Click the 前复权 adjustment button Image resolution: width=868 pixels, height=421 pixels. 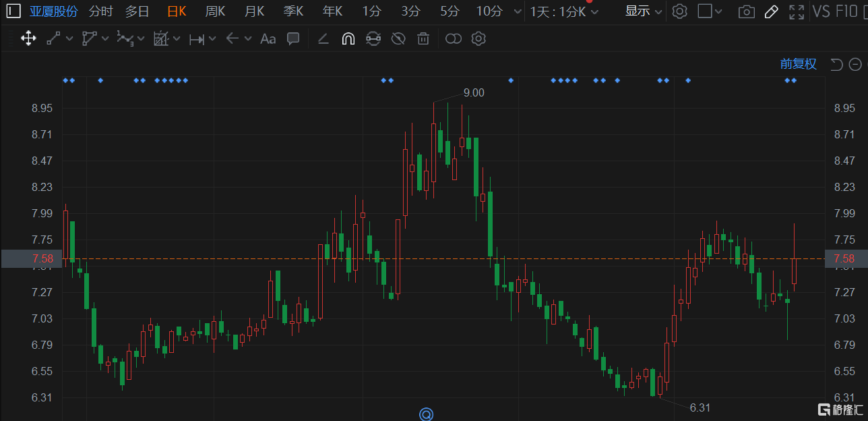coord(799,64)
